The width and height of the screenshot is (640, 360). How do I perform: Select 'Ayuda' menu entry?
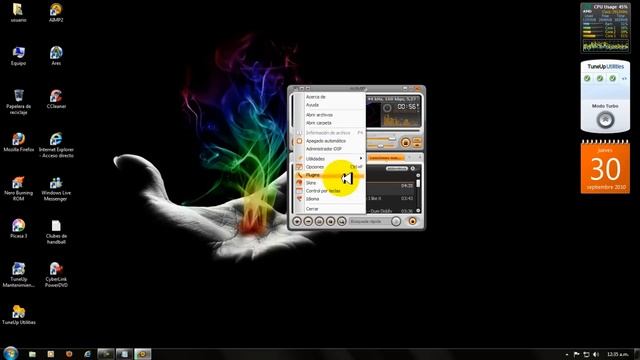pos(330,105)
